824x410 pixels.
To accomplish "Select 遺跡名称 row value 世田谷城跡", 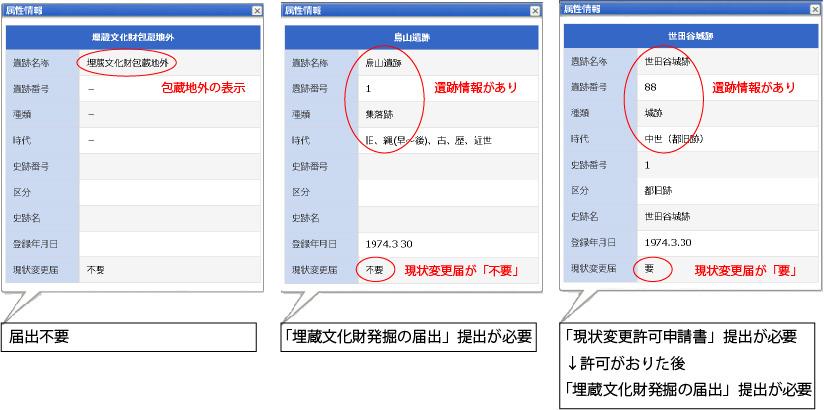I will [x=667, y=62].
